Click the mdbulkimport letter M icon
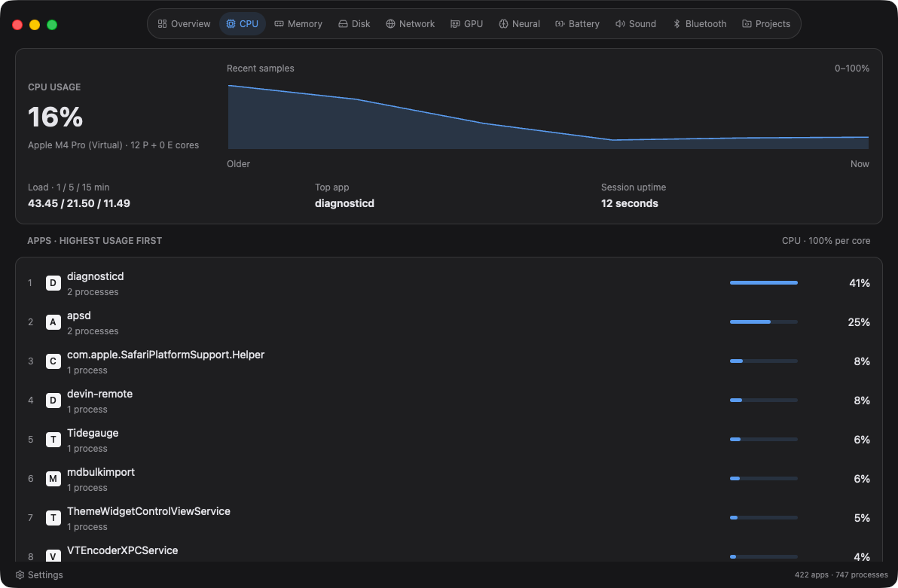The width and height of the screenshot is (898, 588). click(x=53, y=479)
